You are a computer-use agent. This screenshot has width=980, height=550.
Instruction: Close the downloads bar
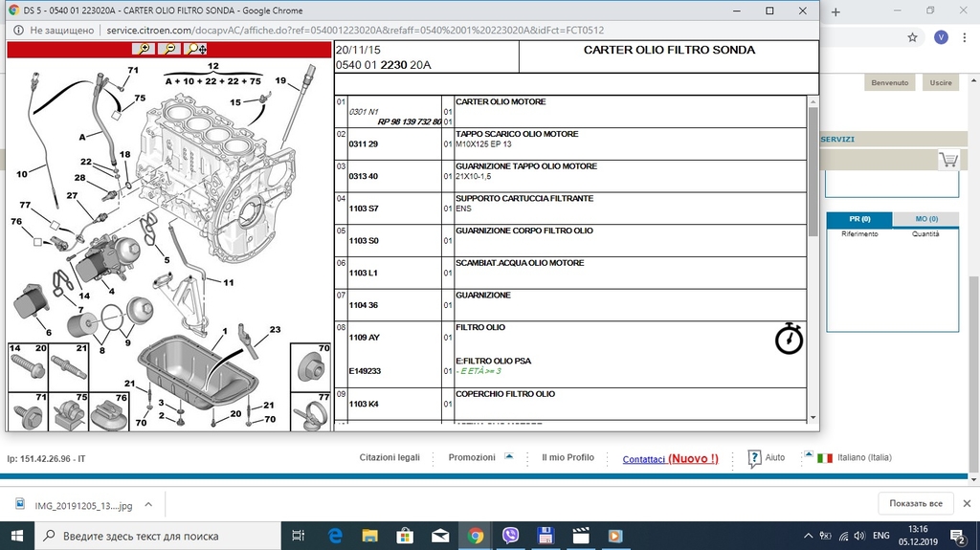coord(967,503)
